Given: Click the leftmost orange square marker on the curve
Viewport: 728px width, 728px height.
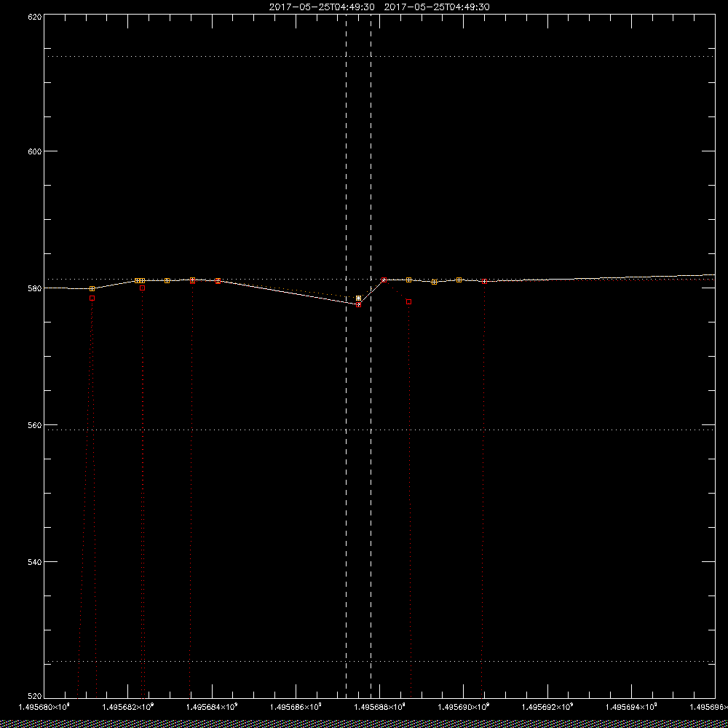Looking at the screenshot, I should click(x=92, y=289).
